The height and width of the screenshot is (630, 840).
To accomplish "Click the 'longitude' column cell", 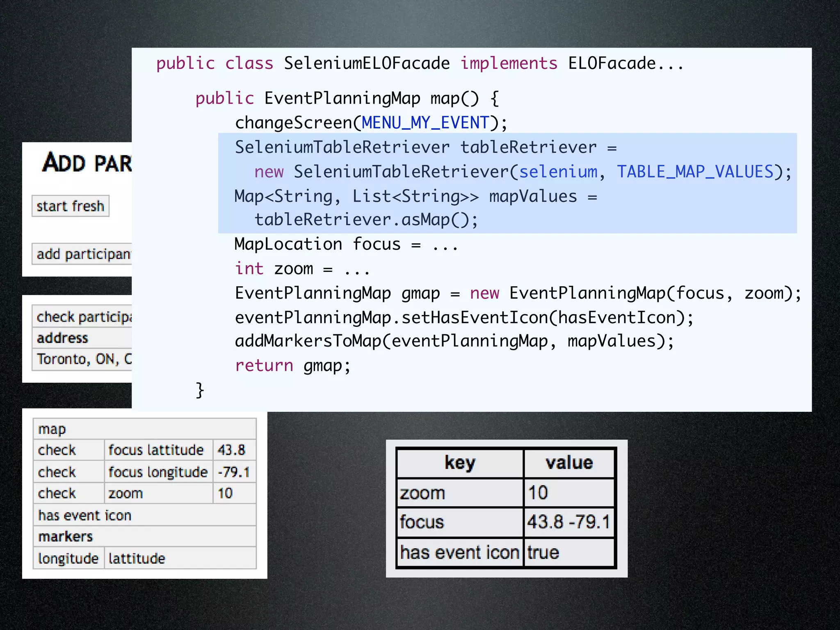I will [69, 558].
